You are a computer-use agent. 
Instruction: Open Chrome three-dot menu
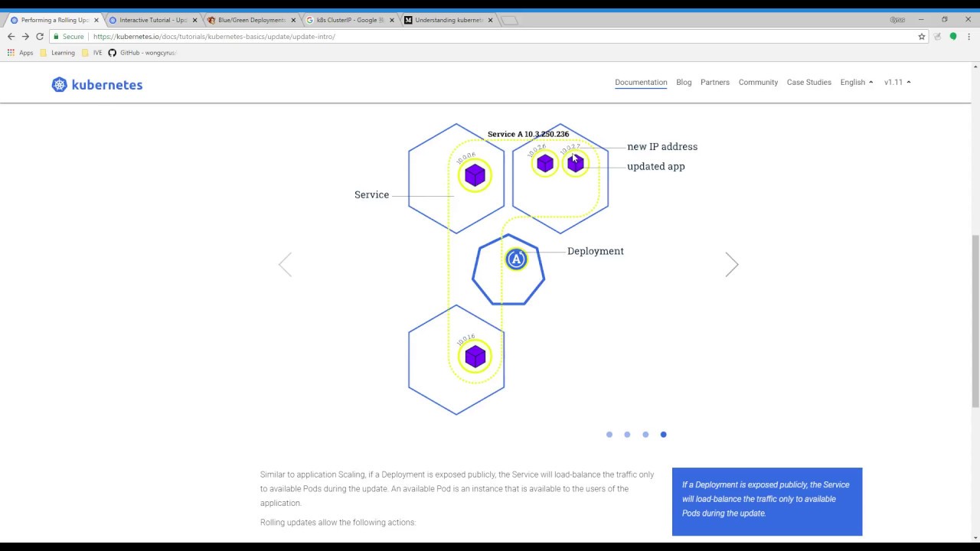point(969,37)
